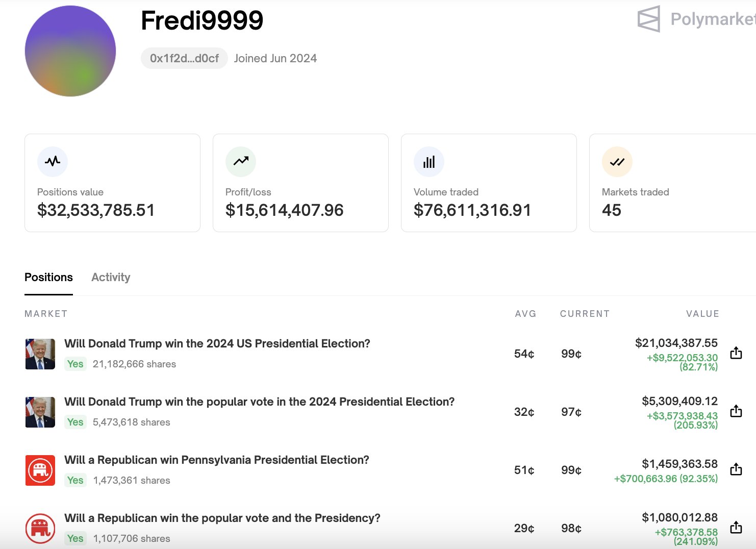Open the Trump 2024 Presidential Election market

coord(217,343)
